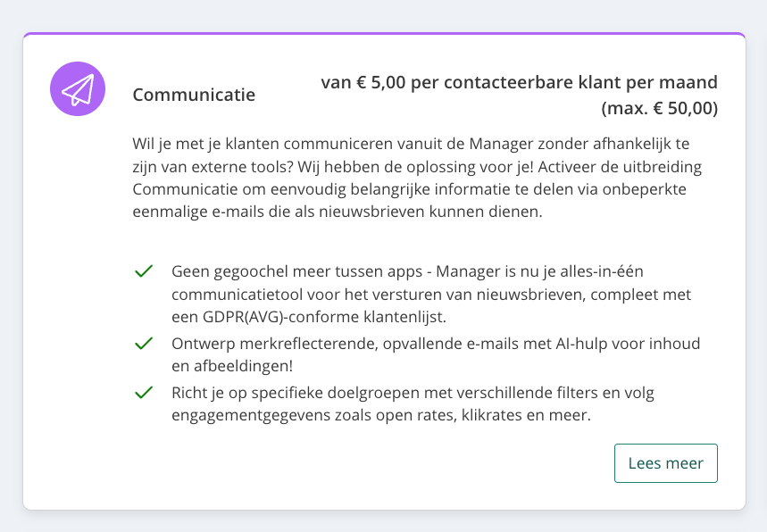Click the purple paper plane icon
767x532 pixels.
[x=78, y=89]
